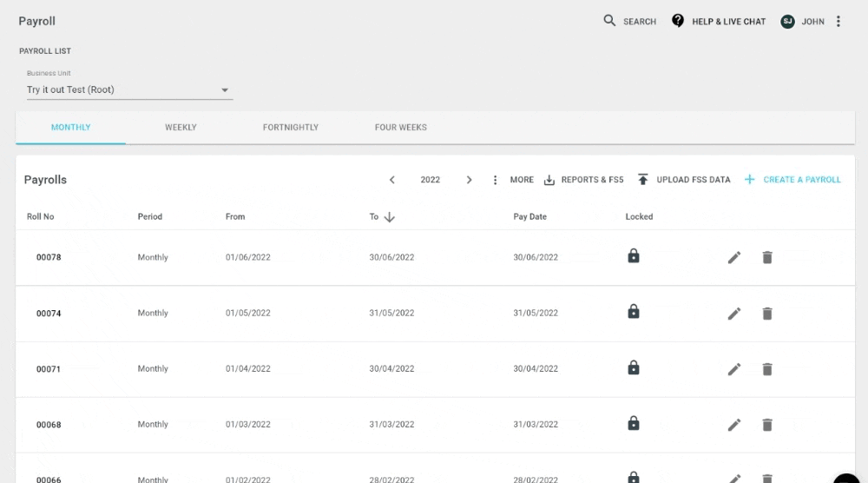This screenshot has height=483, width=868.
Task: Click the Pay Date column header
Action: click(x=529, y=216)
